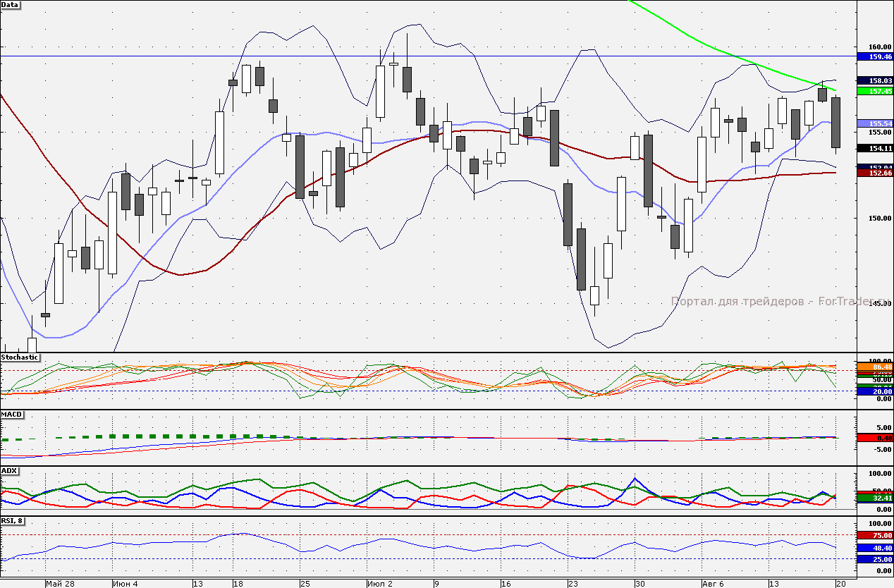Click the "RSI, 8" panel label

pyautogui.click(x=13, y=521)
